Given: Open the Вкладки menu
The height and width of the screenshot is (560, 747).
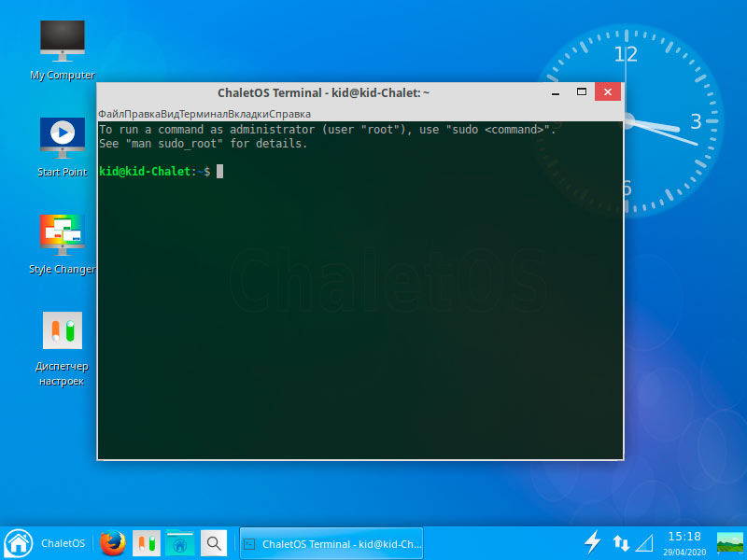Looking at the screenshot, I should coord(247,113).
